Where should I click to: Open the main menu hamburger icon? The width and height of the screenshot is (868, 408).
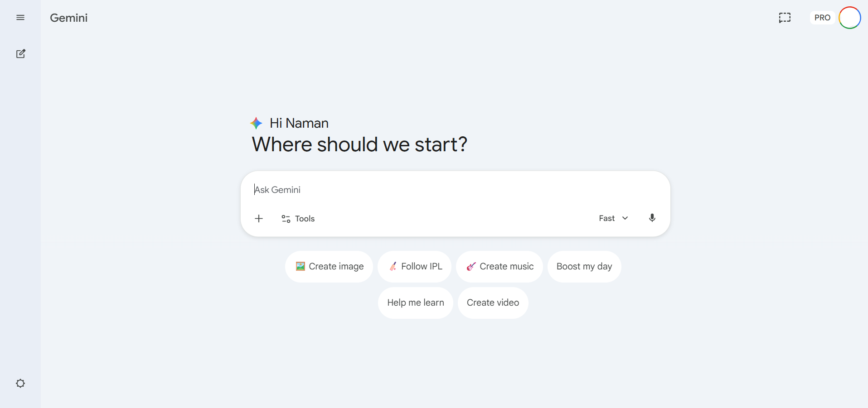click(20, 18)
